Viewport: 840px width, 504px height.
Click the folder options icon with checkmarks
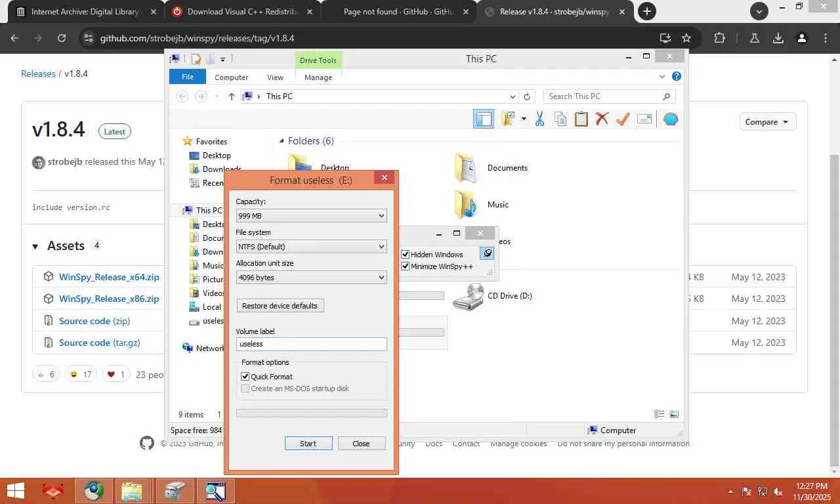(507, 119)
